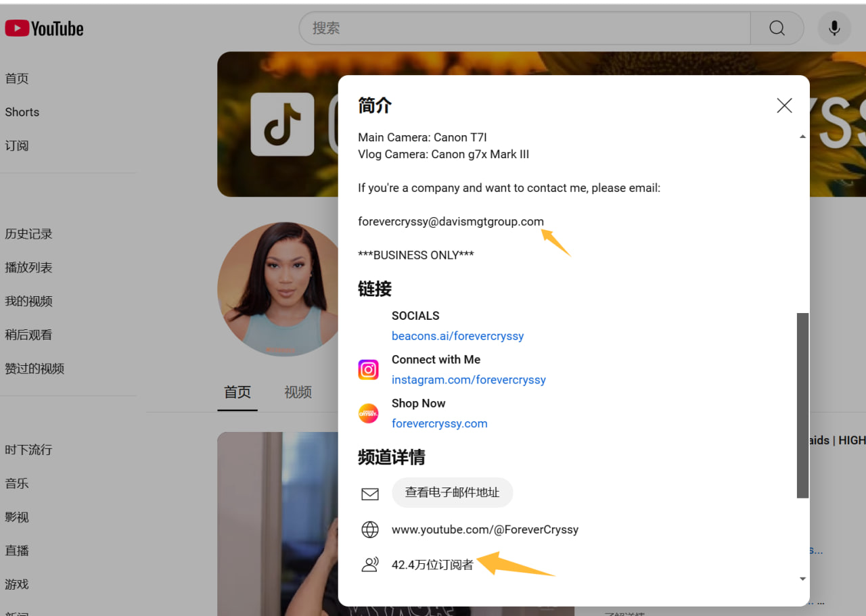Viewport: 866px width, 616px height.
Task: Click the ***BUSINESS ONLY*** text
Action: [x=416, y=255]
